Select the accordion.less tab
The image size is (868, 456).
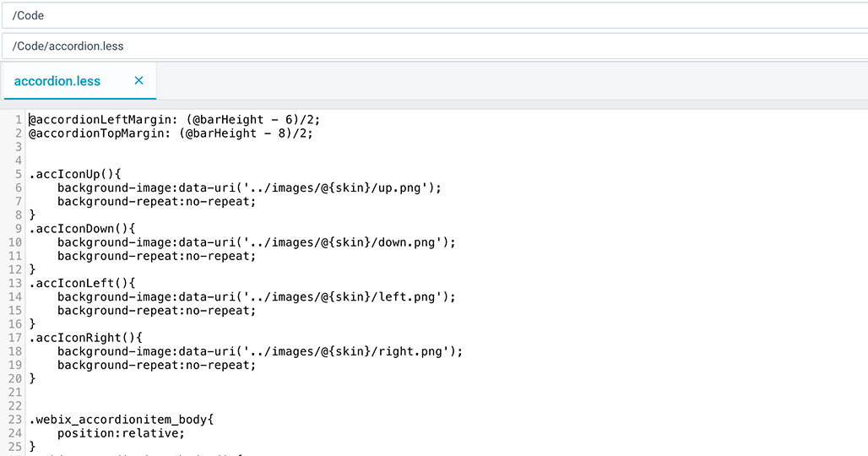57,81
